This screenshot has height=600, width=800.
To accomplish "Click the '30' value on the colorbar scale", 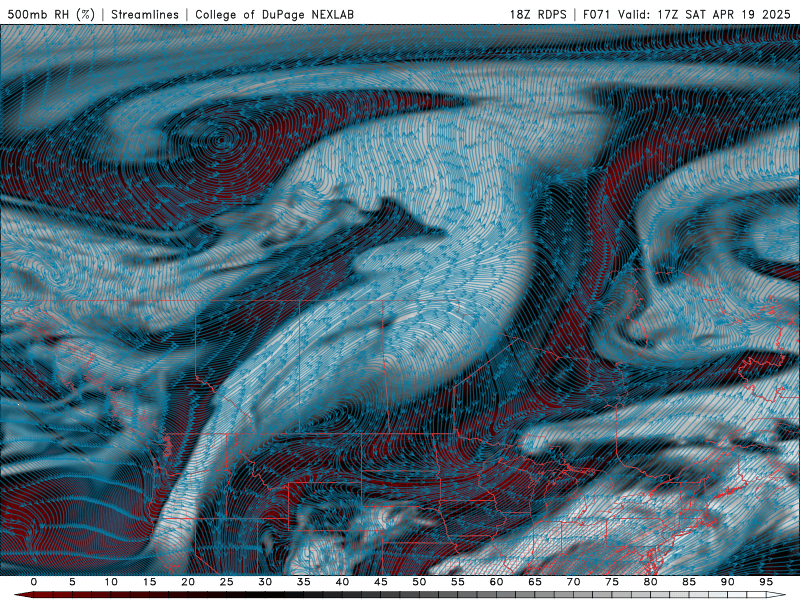I will (265, 582).
